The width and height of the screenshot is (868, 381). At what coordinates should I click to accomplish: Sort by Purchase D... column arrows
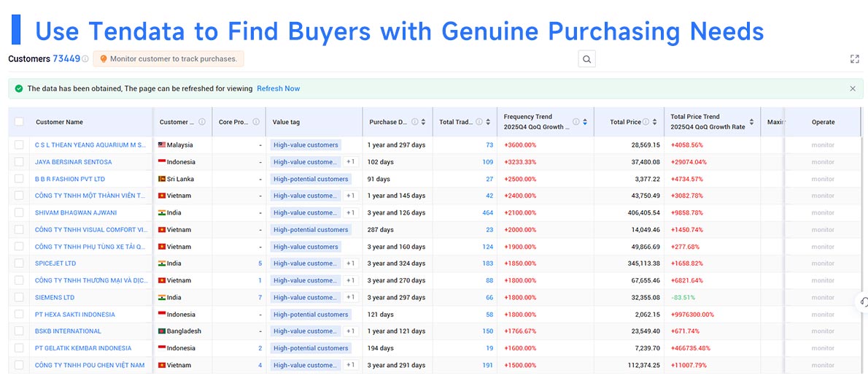tap(424, 122)
